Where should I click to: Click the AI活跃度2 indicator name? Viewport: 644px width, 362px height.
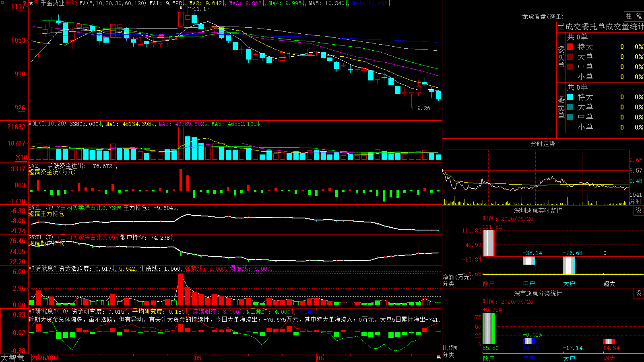(x=43, y=268)
